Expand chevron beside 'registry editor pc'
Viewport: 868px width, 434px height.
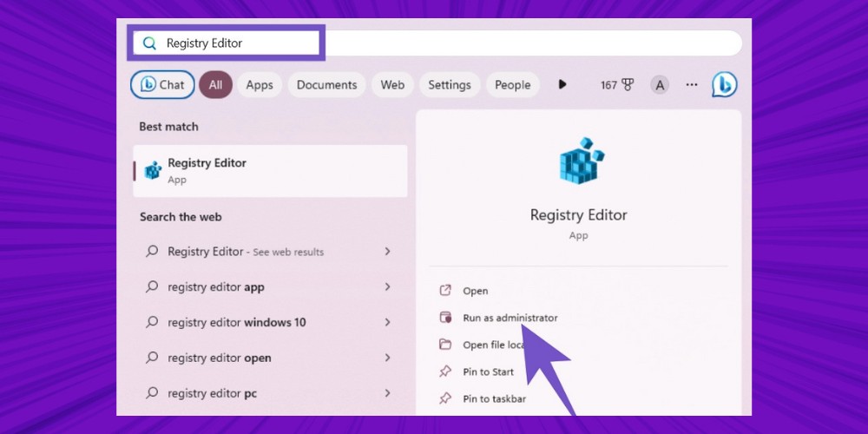tap(387, 393)
